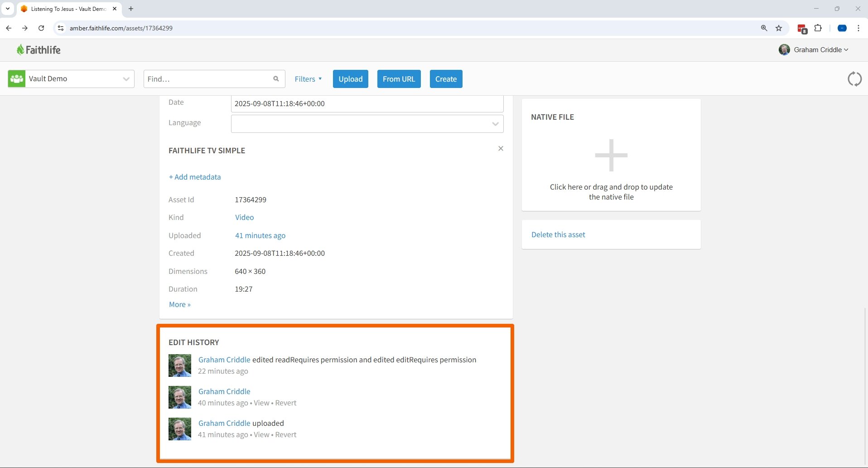Screen dimensions: 868x468
Task: Click the Video kind link
Action: pos(244,217)
